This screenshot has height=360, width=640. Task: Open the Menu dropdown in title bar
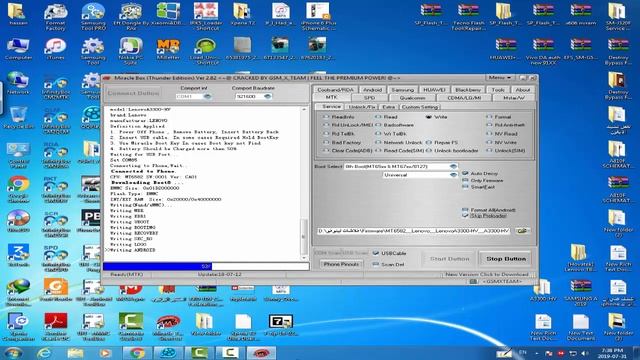[500, 78]
